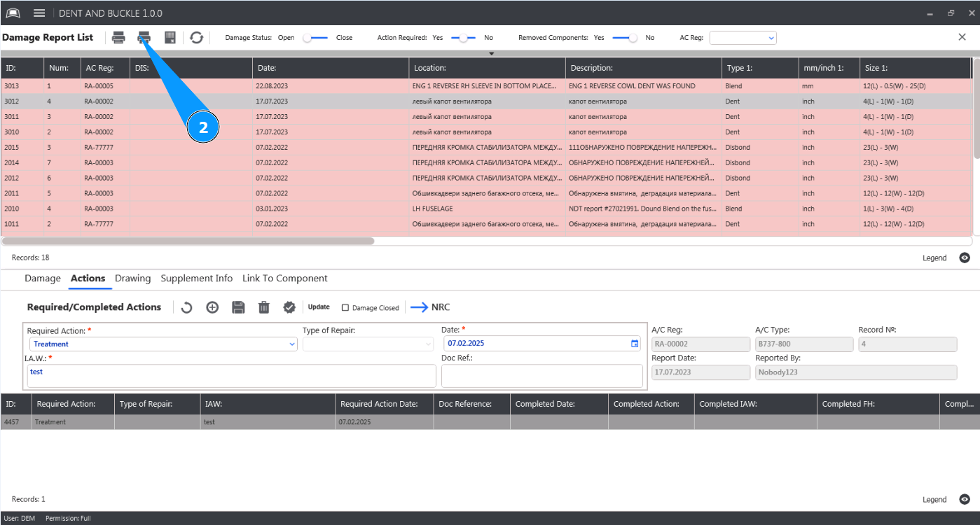Image resolution: width=980 pixels, height=525 pixels.
Task: Click the leftmost printer icon in top toolbar
Action: click(119, 38)
